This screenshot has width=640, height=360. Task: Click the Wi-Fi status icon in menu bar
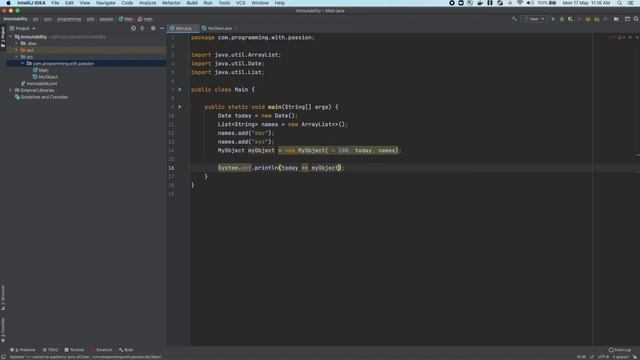(x=520, y=3)
